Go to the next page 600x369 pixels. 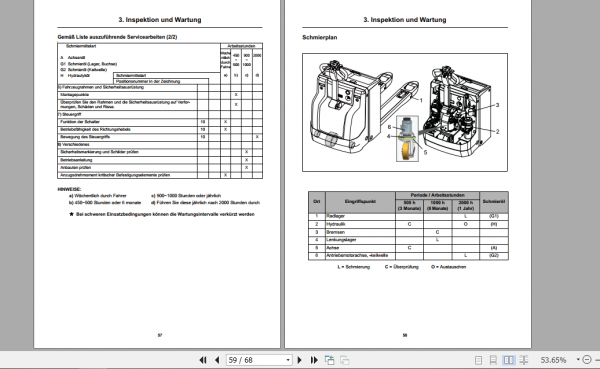click(300, 360)
